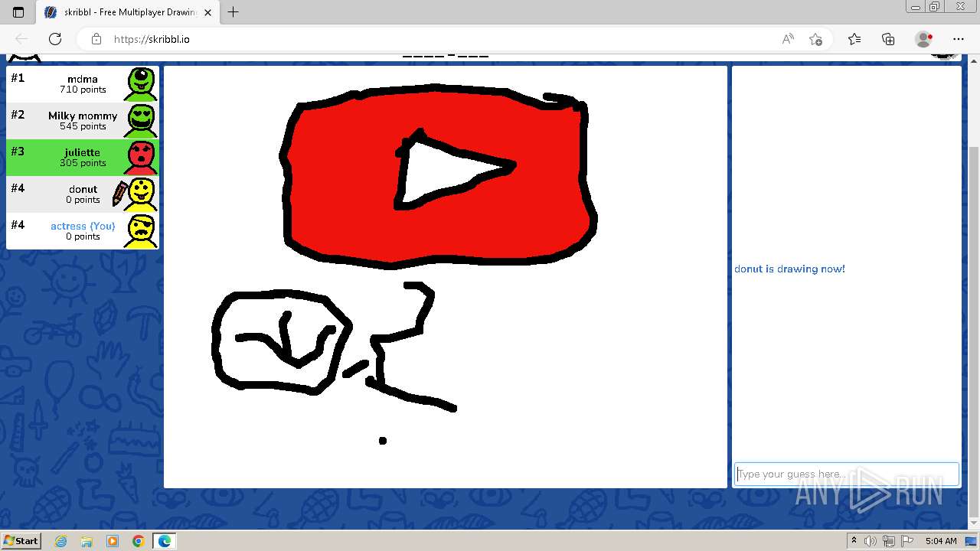Click actress (You) yellow eyepatch avatar
The height and width of the screenshot is (551, 980).
click(142, 231)
